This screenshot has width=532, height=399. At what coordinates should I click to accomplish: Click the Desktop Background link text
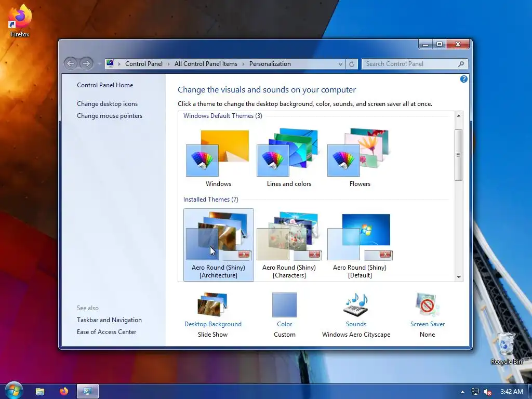212,324
